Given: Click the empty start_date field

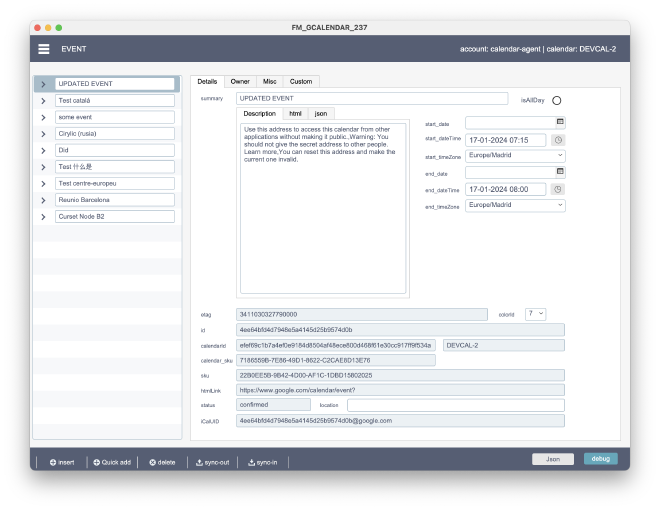Looking at the screenshot, I should (511, 122).
